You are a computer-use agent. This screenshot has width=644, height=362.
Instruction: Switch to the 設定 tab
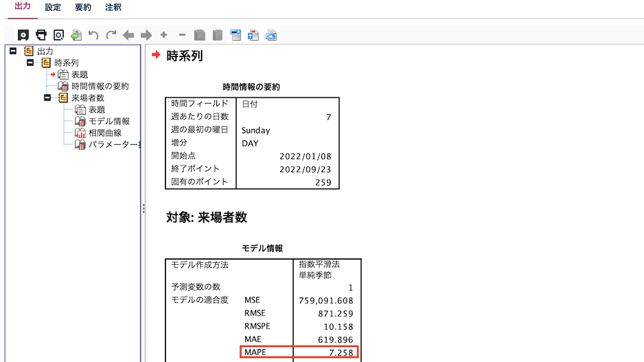(x=53, y=7)
